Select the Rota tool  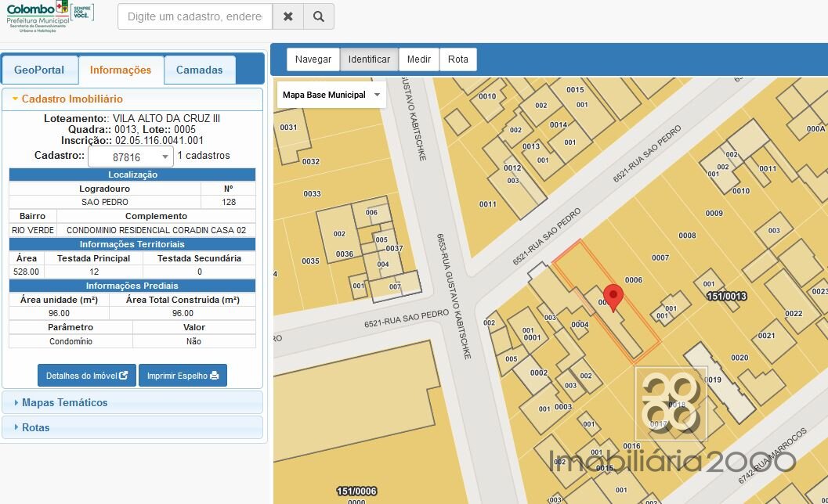coord(458,59)
